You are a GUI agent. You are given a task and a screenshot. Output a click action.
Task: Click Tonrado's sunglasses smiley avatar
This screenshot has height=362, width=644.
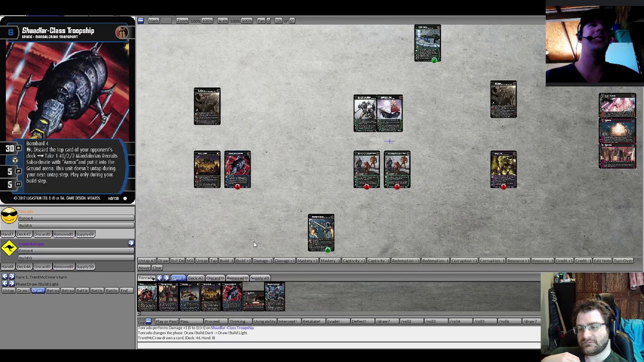point(9,216)
